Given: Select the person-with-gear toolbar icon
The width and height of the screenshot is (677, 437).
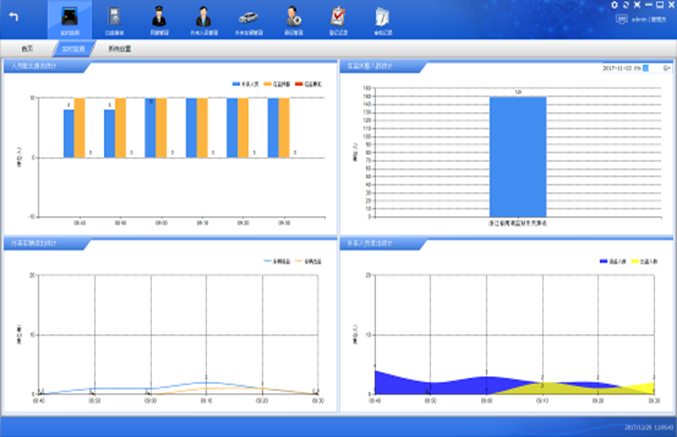Looking at the screenshot, I should pyautogui.click(x=292, y=16).
